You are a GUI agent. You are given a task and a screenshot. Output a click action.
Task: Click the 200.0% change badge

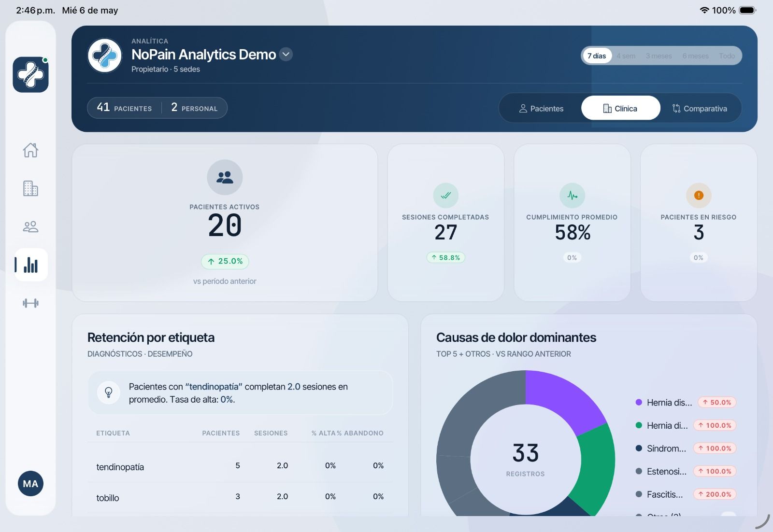tap(715, 494)
